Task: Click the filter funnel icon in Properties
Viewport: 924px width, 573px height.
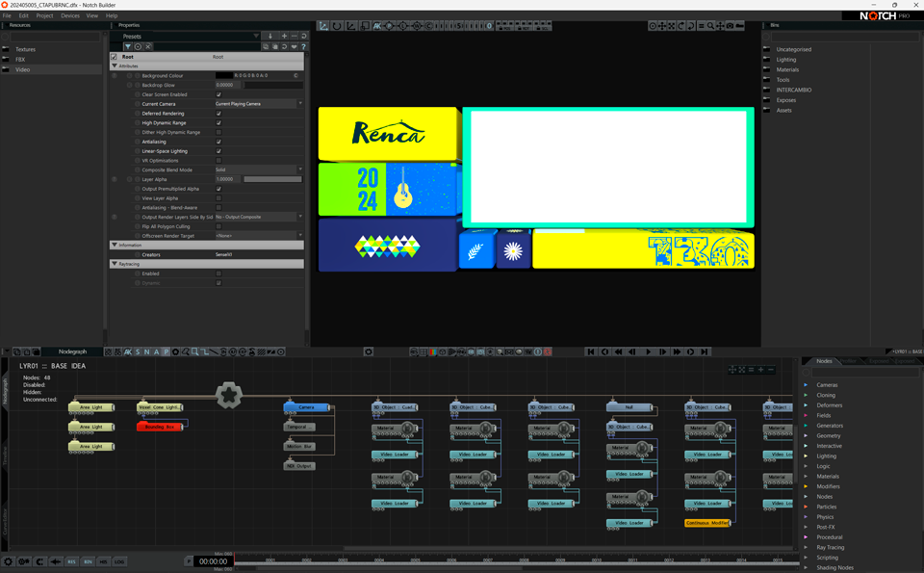Action: [127, 46]
